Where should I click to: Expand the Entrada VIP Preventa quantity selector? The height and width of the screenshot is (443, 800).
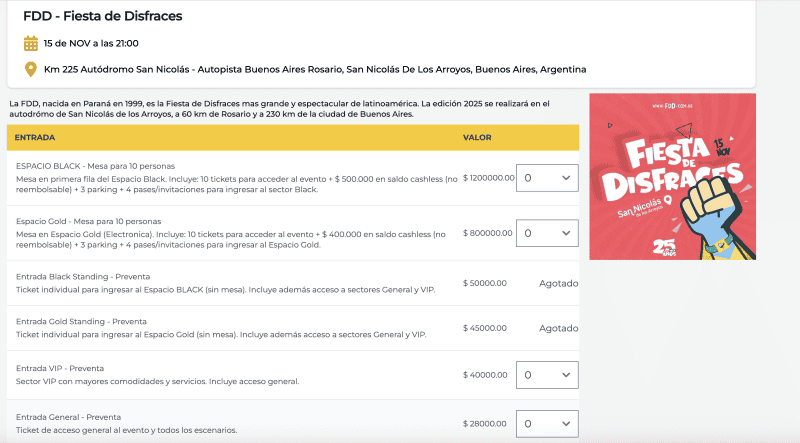547,375
